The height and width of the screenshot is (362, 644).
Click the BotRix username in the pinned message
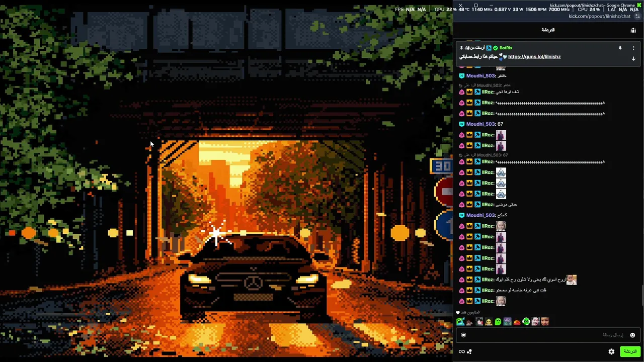(506, 48)
